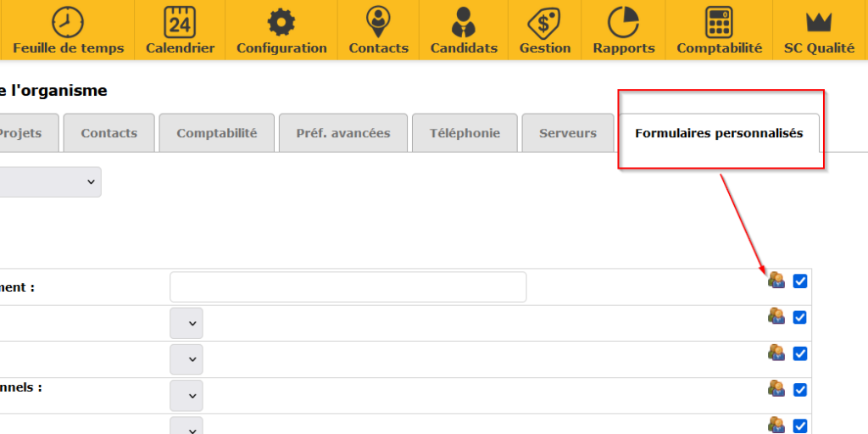
Task: Select the Formulaires personnalisés tab
Action: click(x=719, y=133)
